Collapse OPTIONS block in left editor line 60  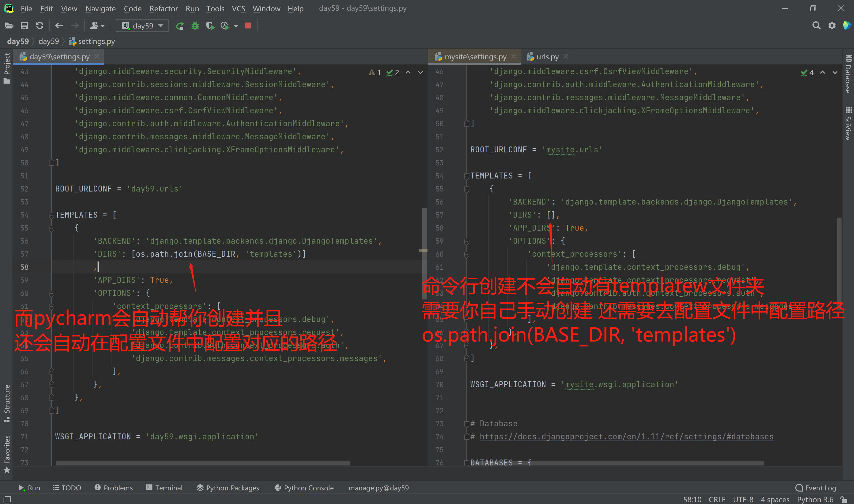point(52,293)
